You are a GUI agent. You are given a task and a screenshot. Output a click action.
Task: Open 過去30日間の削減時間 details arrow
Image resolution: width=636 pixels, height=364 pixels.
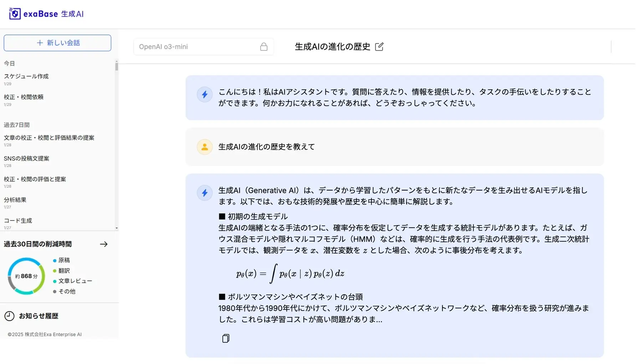click(104, 244)
